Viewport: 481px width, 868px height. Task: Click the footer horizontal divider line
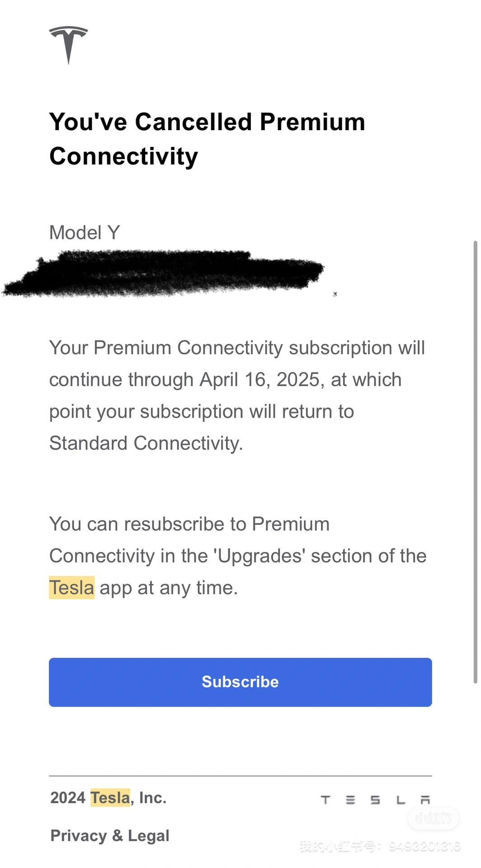pyautogui.click(x=240, y=776)
